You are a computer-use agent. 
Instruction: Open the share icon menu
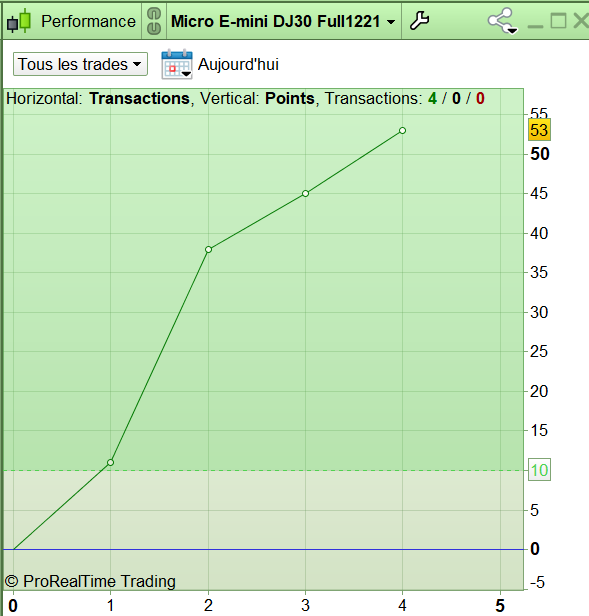click(x=503, y=21)
